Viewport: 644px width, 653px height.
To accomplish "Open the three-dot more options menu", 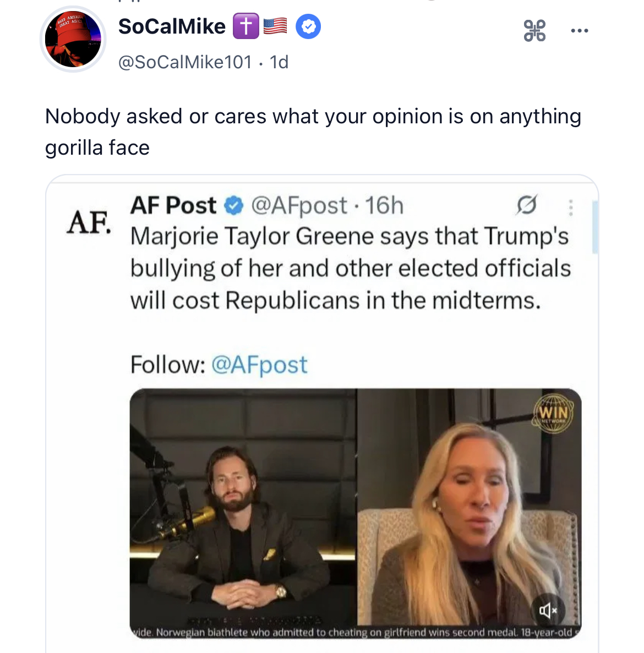I will (x=580, y=31).
